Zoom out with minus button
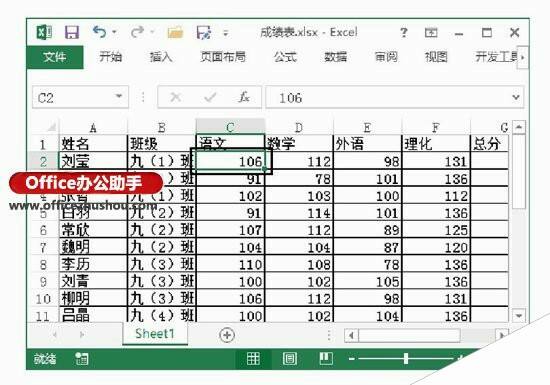Screen dimensions: 550x385 tap(351, 359)
